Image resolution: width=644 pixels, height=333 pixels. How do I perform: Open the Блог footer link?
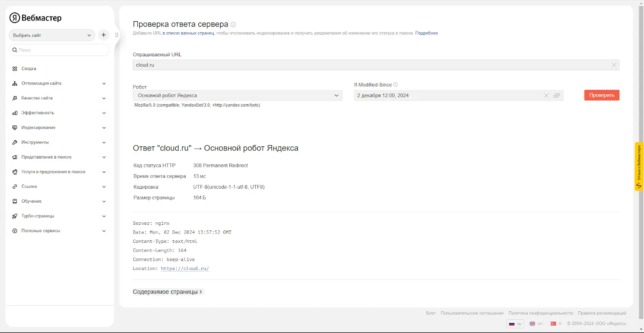pos(431,313)
